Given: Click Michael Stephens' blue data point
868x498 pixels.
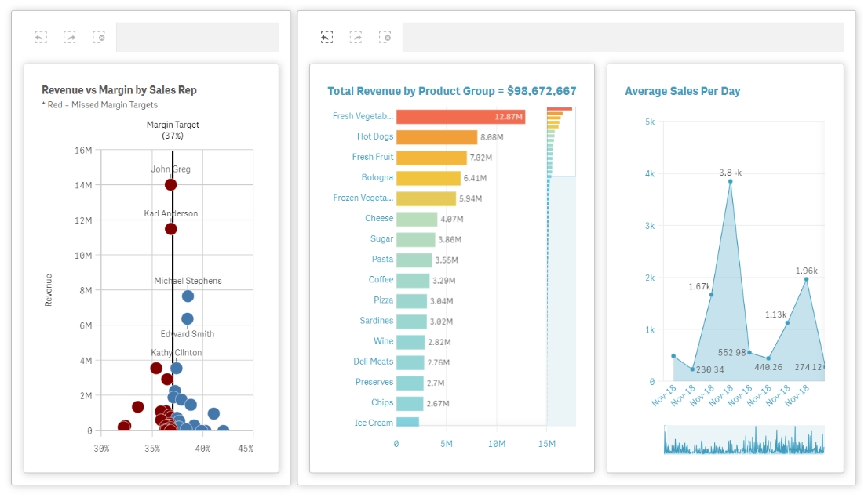Looking at the screenshot, I should pos(188,296).
